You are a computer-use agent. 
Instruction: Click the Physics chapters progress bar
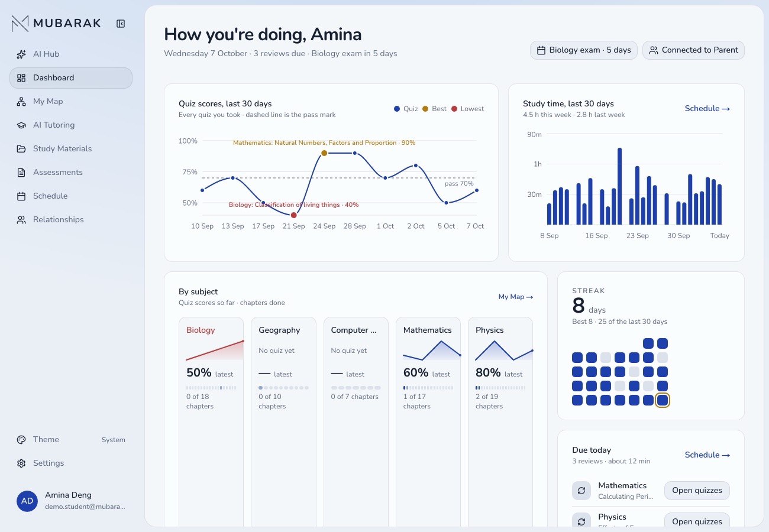pyautogui.click(x=500, y=388)
